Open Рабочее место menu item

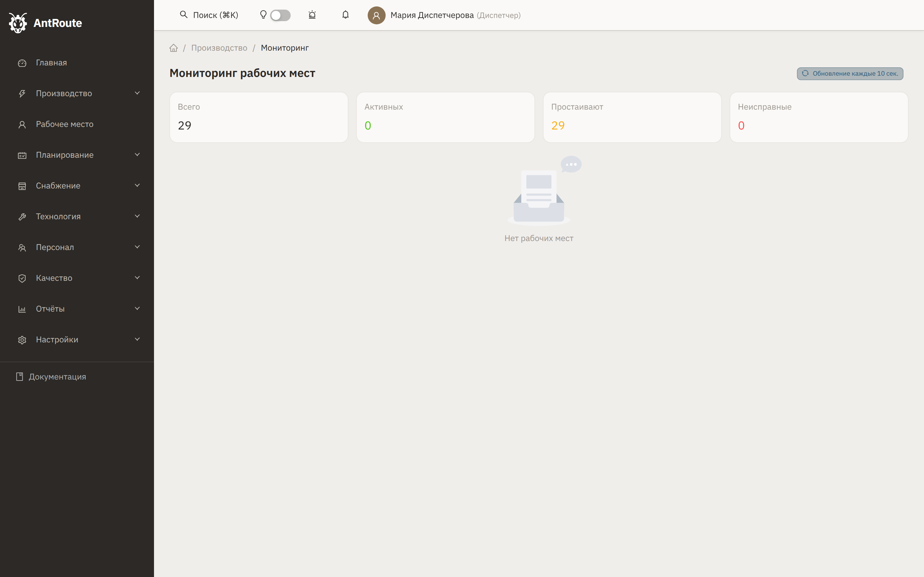click(x=64, y=124)
